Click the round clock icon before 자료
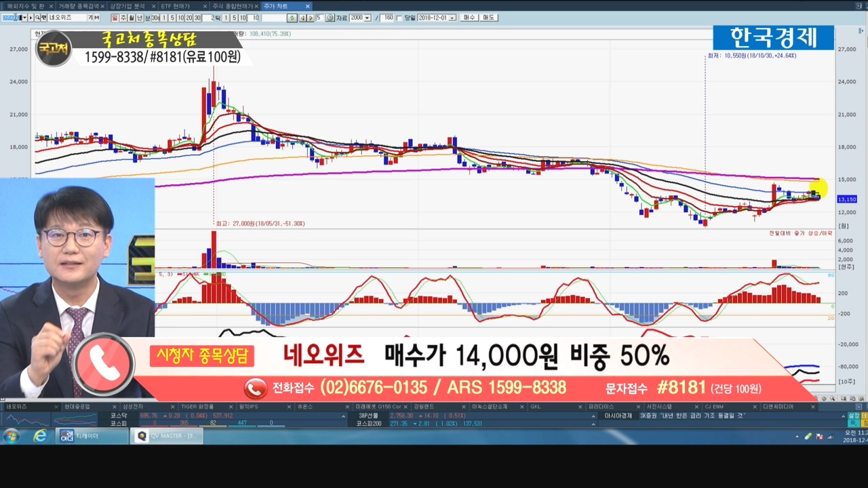The height and width of the screenshot is (488, 868). (x=330, y=18)
